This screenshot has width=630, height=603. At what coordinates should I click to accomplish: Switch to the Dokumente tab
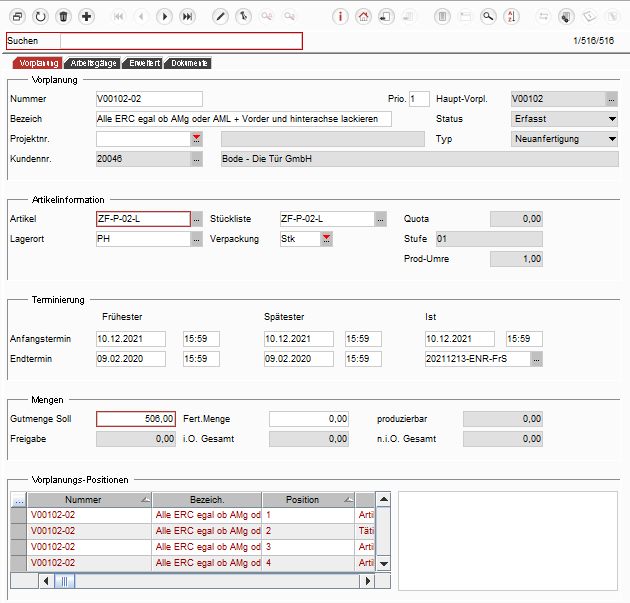pos(189,63)
